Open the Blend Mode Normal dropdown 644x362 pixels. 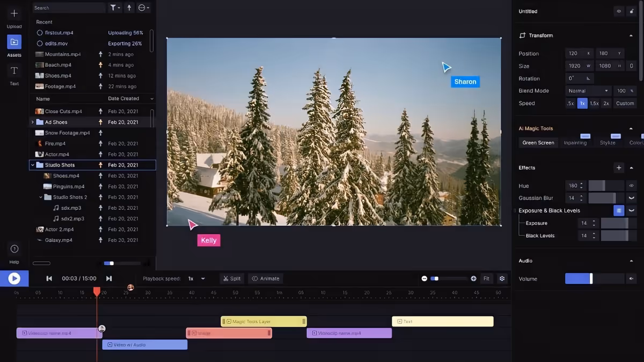588,91
